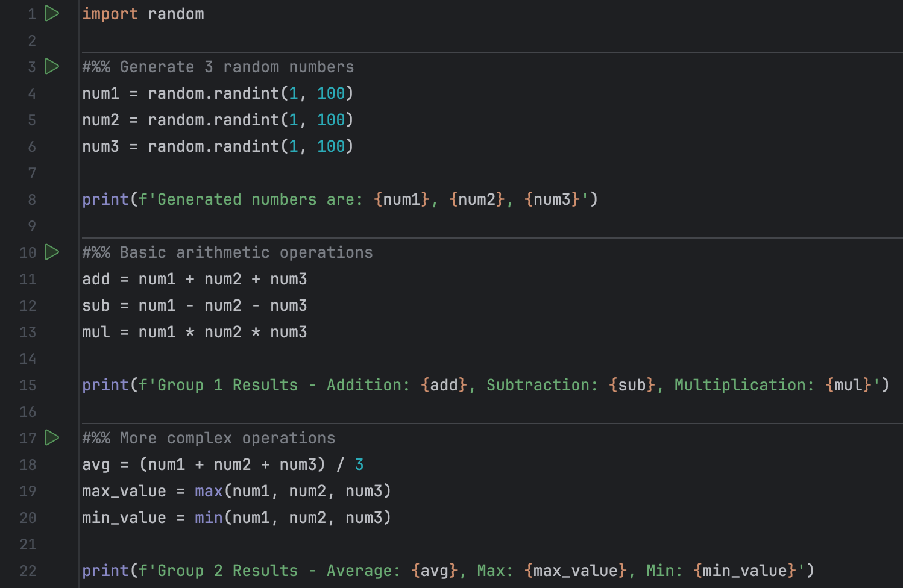Run the Basic arithmetic operations cell
This screenshot has width=903, height=588.
(52, 252)
